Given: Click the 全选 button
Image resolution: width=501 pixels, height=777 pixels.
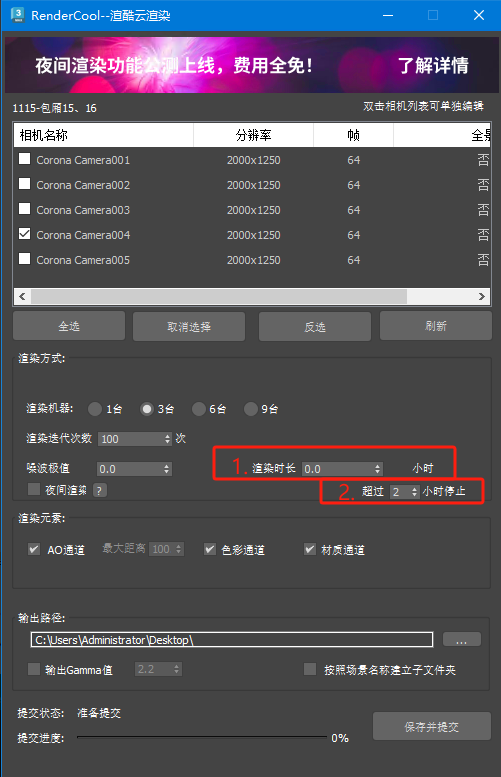Looking at the screenshot, I should 69,326.
